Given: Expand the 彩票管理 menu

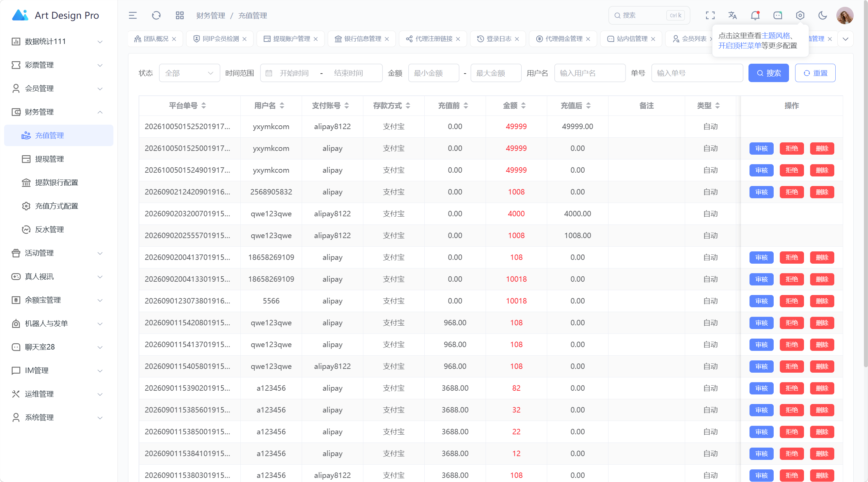Looking at the screenshot, I should pos(58,65).
